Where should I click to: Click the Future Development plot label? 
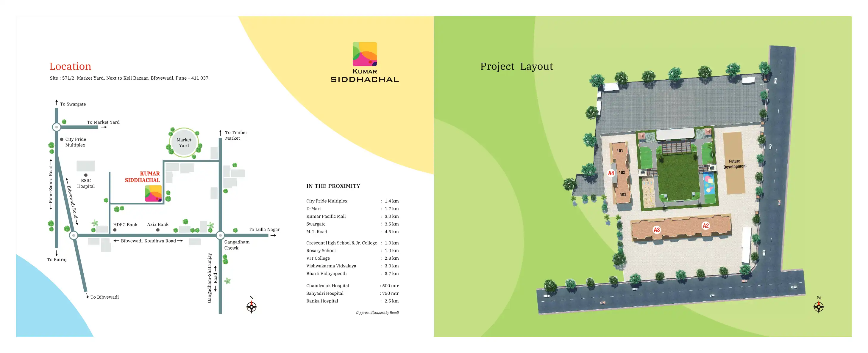point(735,164)
